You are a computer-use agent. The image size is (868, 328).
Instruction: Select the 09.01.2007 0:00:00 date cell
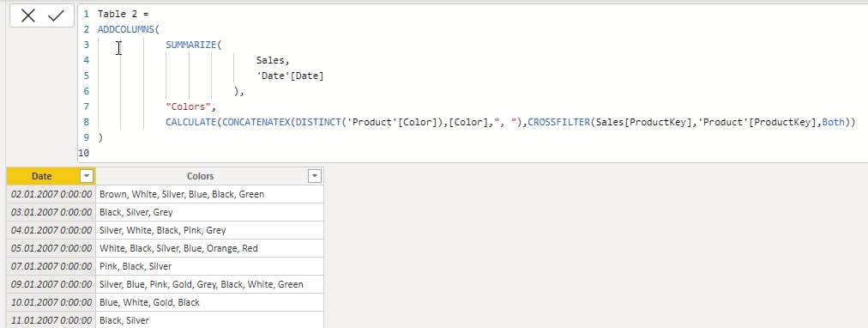(x=51, y=284)
